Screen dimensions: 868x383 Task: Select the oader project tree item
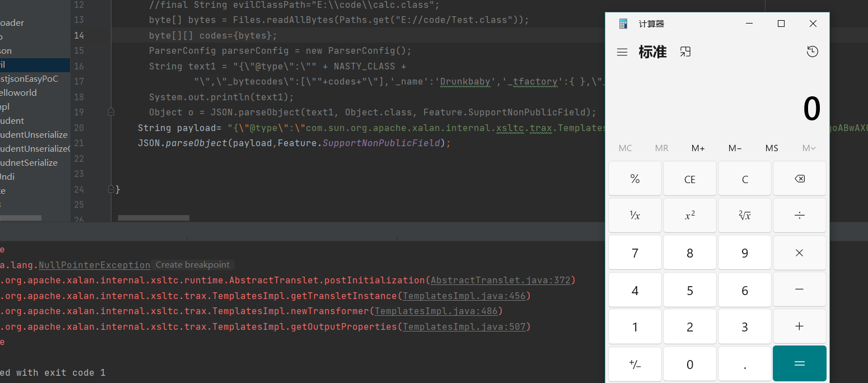tap(12, 22)
